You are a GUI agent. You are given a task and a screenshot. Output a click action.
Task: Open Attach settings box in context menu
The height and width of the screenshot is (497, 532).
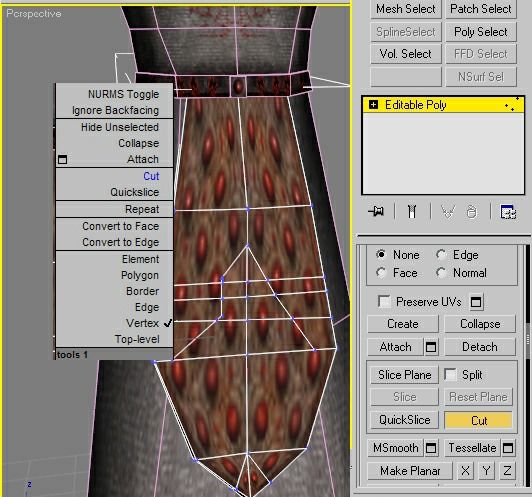(x=62, y=159)
